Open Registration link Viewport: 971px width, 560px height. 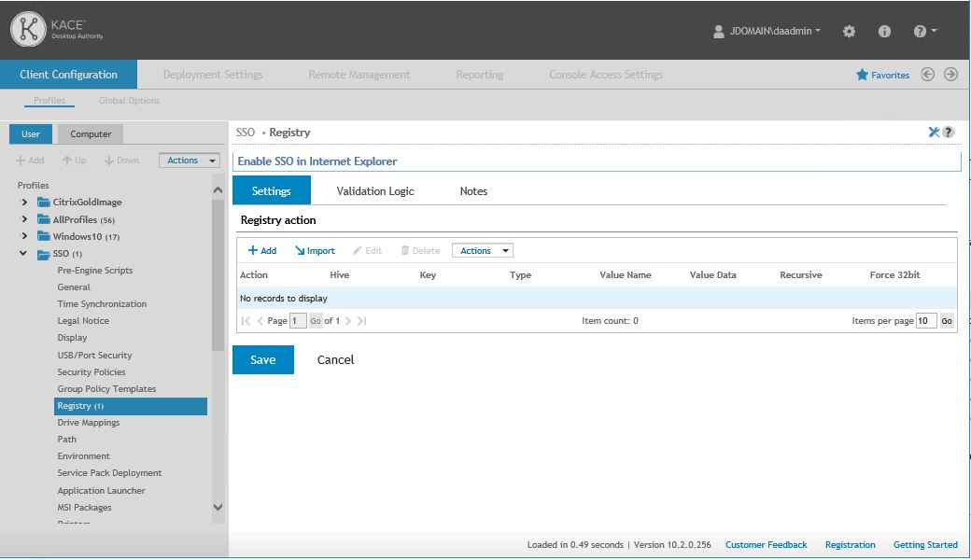851,544
